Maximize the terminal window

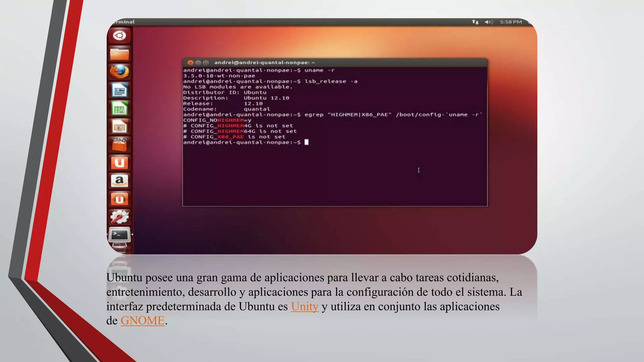point(206,63)
